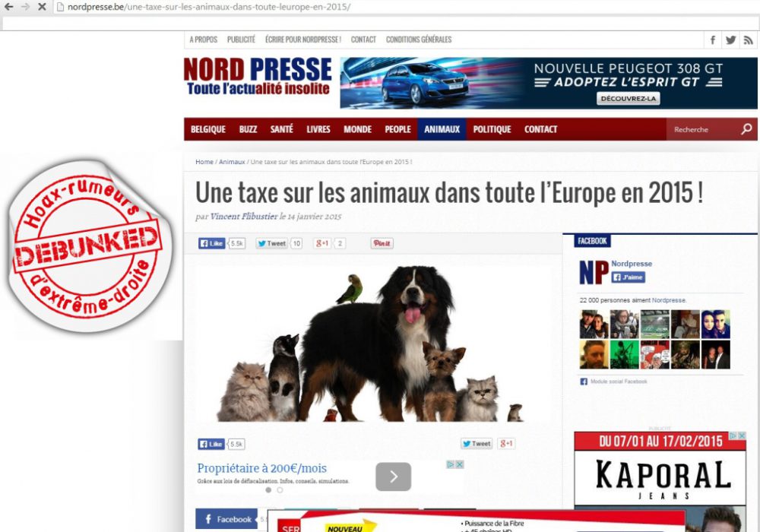The width and height of the screenshot is (760, 532).
Task: Click the browser back arrow
Action: pyautogui.click(x=8, y=7)
